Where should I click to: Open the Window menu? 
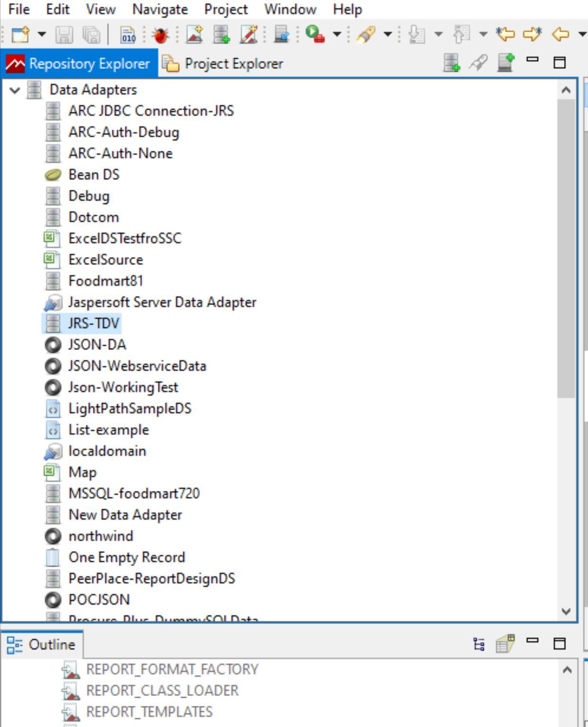click(290, 9)
